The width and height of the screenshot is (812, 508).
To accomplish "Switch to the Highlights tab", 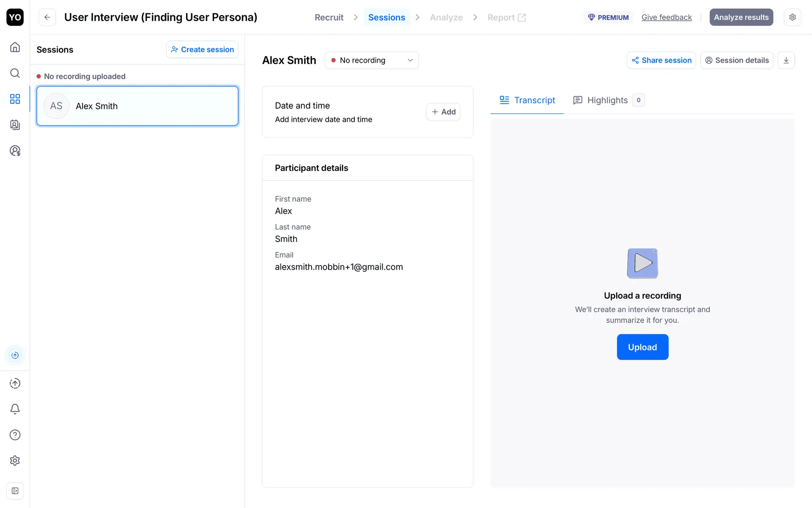I will [608, 100].
